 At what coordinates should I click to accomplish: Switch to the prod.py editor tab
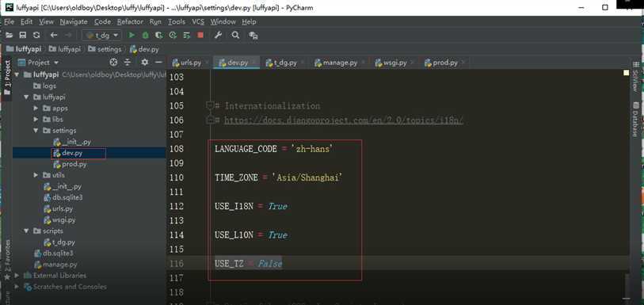tap(441, 63)
